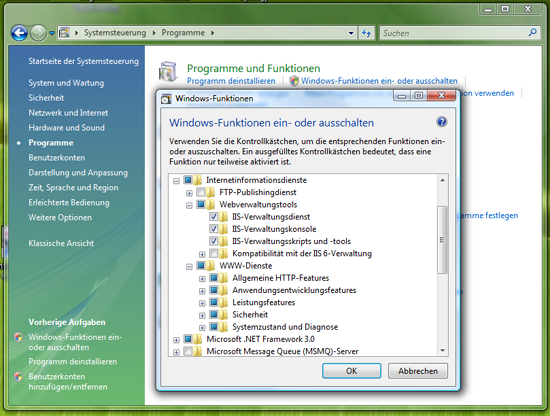Open Zeit, Sprache und Region
550x416 pixels.
73,188
